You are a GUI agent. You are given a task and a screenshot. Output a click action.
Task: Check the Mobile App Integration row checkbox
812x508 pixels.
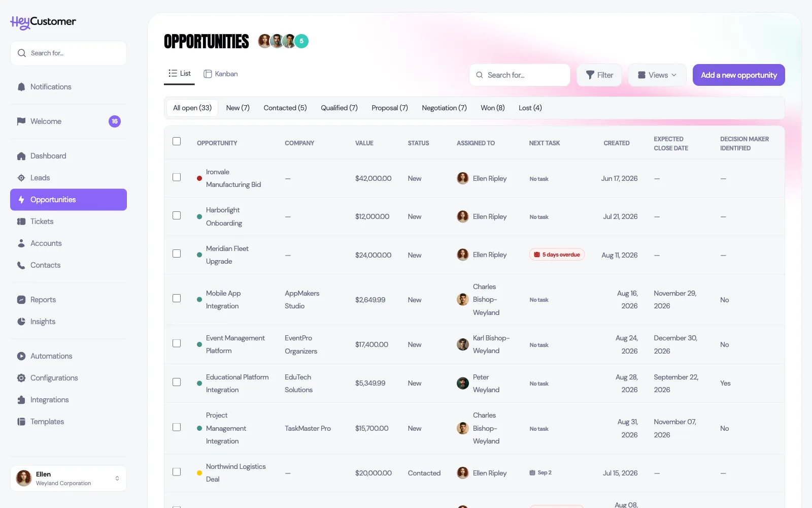[177, 298]
